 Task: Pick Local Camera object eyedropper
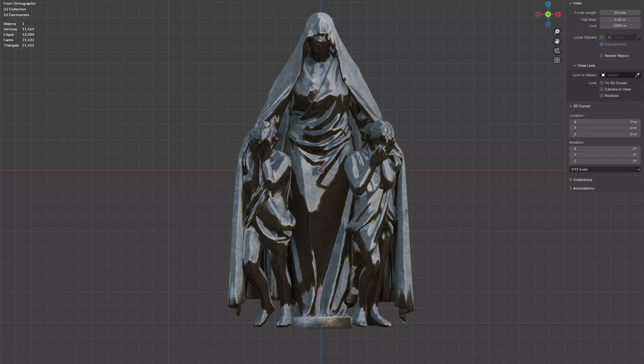coord(637,37)
